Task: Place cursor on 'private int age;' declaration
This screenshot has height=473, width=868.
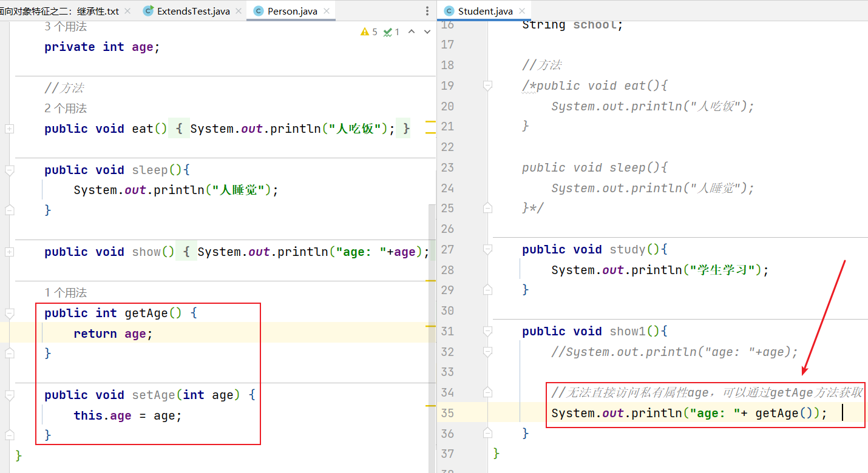Action: click(x=102, y=47)
